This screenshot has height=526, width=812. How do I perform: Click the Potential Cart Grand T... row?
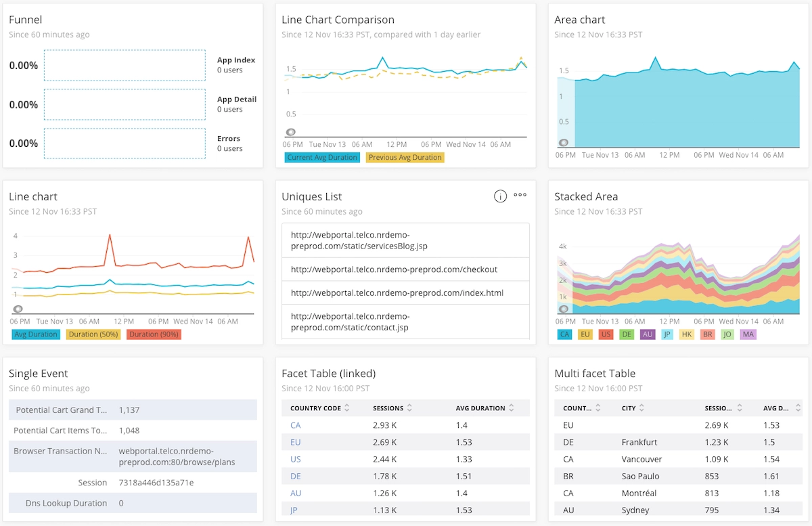133,410
